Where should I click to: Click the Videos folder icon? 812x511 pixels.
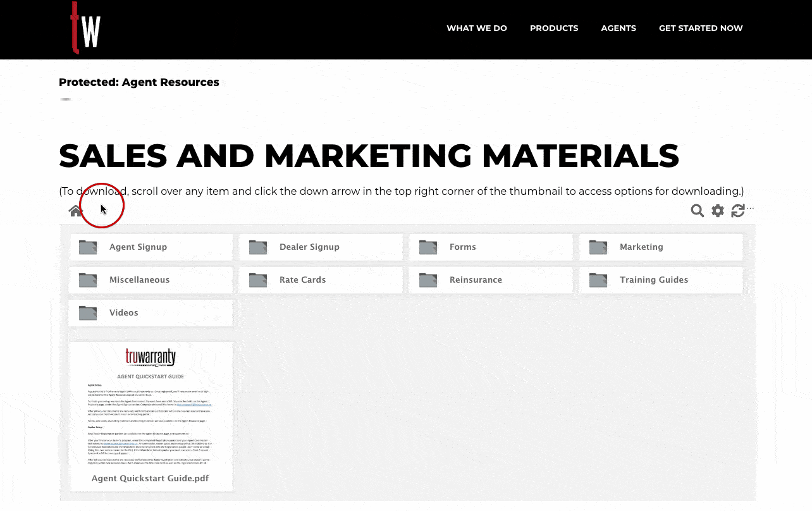[x=88, y=313]
